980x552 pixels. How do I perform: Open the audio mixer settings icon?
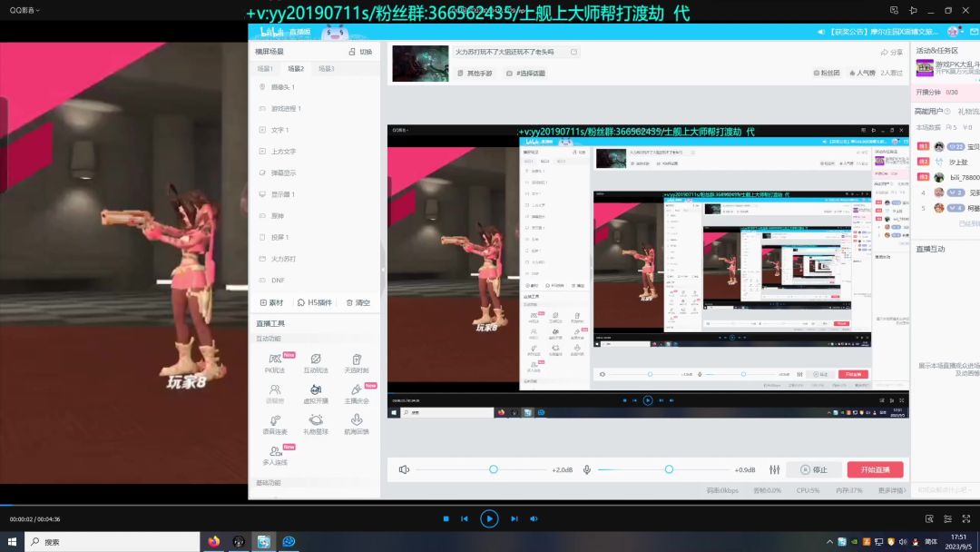(x=774, y=469)
